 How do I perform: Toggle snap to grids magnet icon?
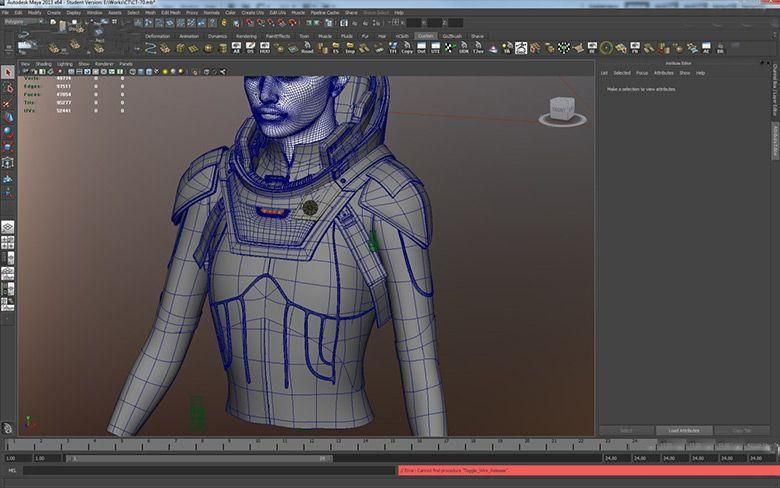click(250, 23)
